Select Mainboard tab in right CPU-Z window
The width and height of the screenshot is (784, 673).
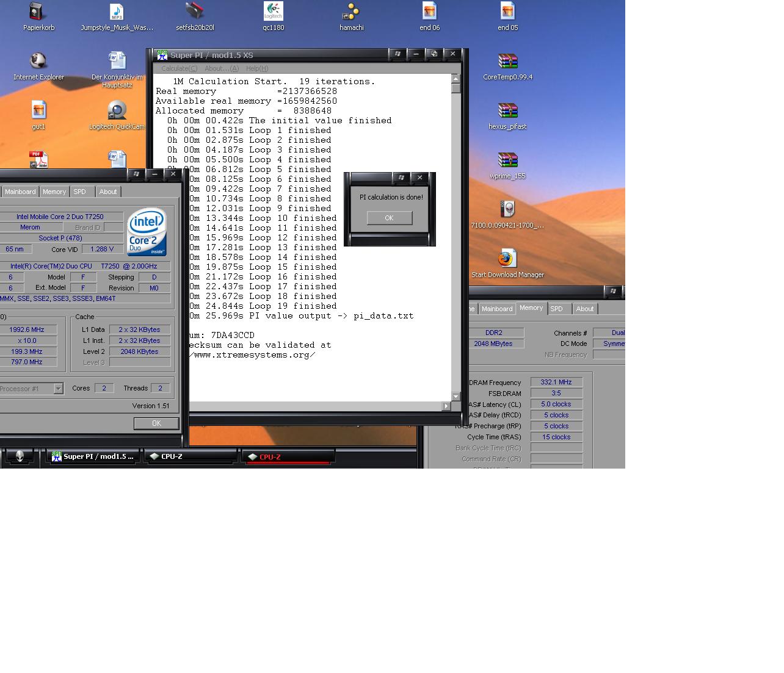click(497, 309)
